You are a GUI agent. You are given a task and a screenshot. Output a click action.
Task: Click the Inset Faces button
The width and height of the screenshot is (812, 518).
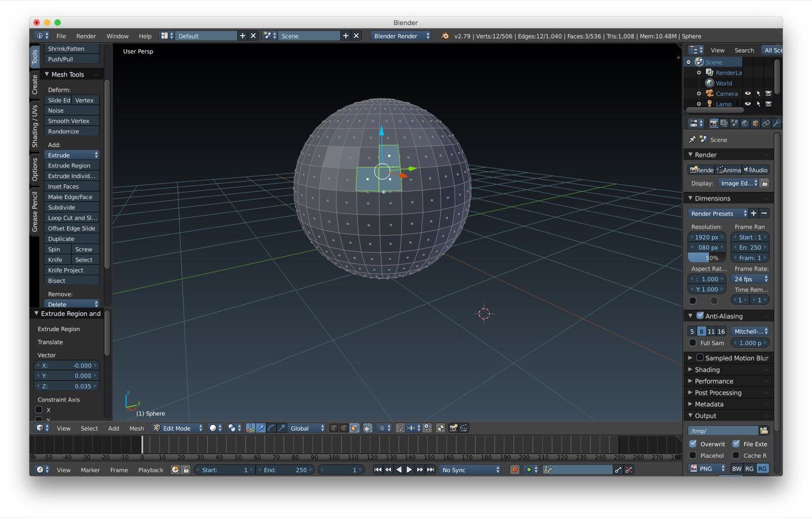(71, 186)
